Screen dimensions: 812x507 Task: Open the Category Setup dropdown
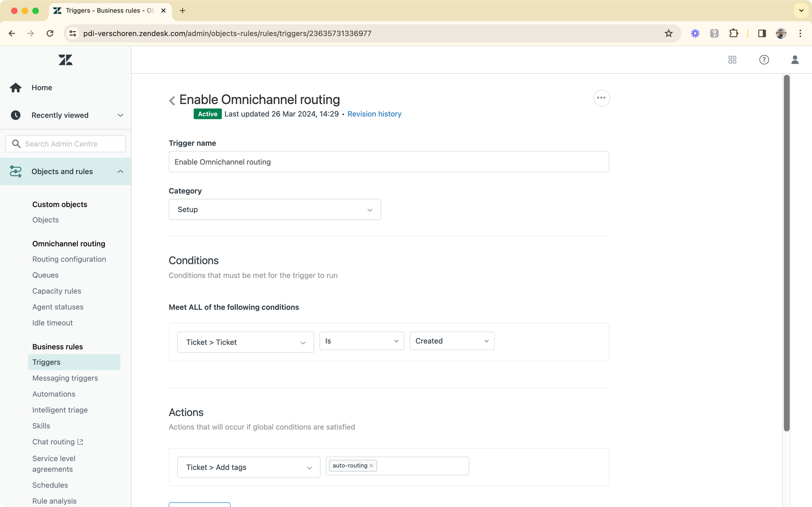pyautogui.click(x=274, y=210)
